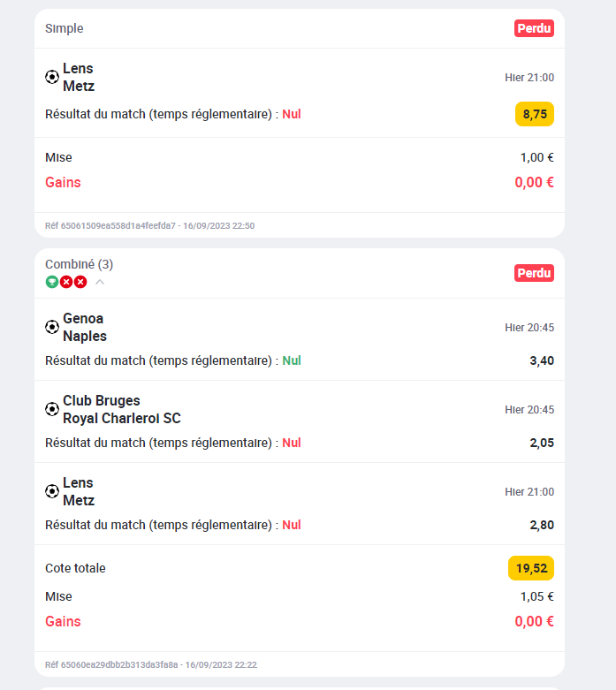The width and height of the screenshot is (616, 690).
Task: Click the first red cross lost-selection icon
Action: pyautogui.click(x=66, y=282)
